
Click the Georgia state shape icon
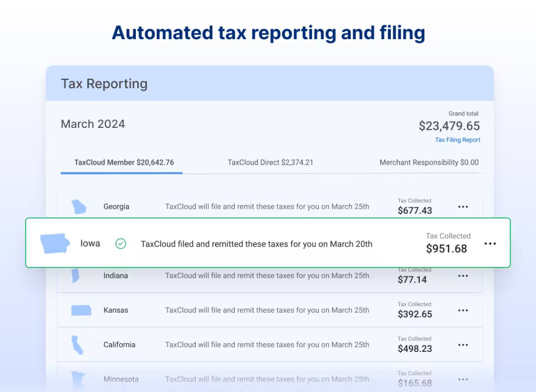[79, 207]
